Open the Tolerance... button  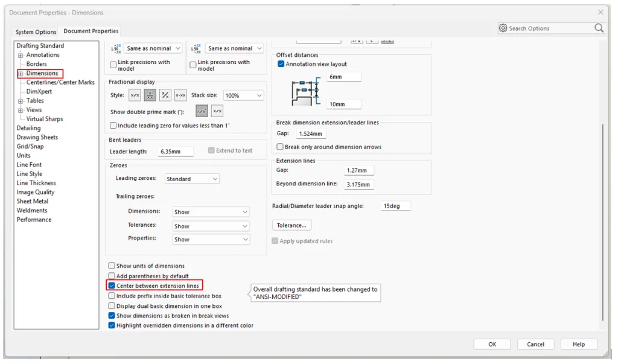click(x=291, y=225)
